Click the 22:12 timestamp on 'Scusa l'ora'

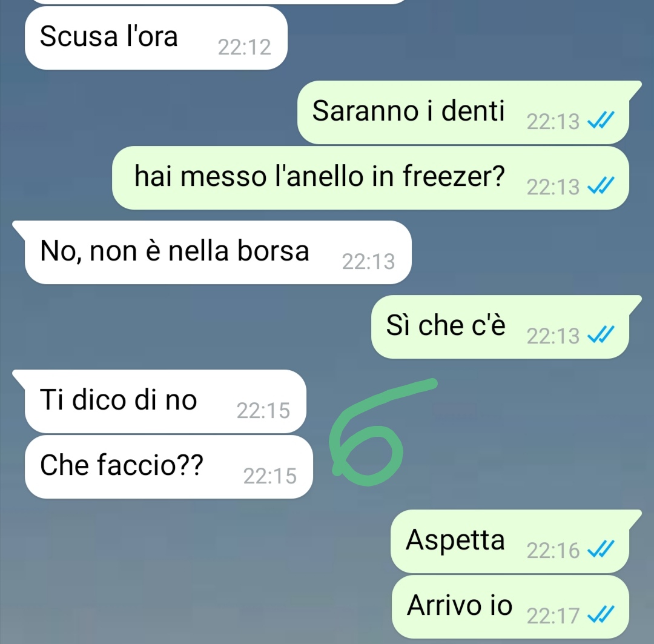tap(245, 47)
